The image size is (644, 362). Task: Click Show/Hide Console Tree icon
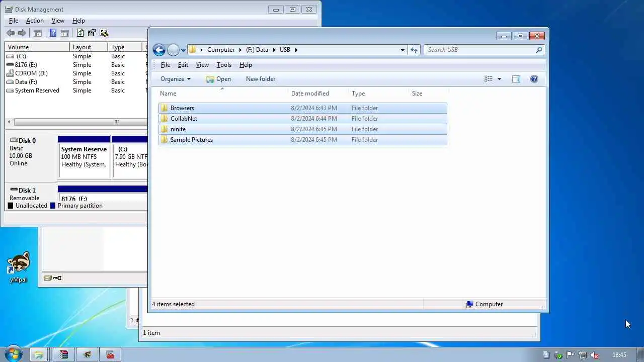(38, 33)
